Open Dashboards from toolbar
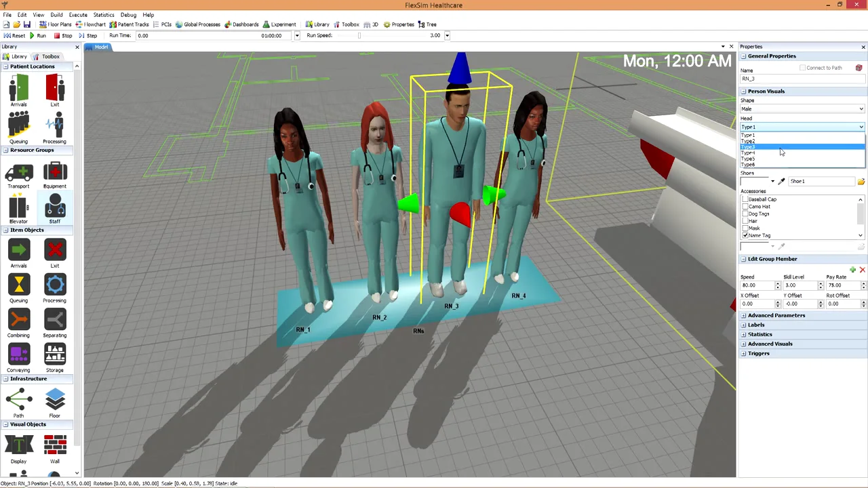Image resolution: width=868 pixels, height=488 pixels. [241, 24]
